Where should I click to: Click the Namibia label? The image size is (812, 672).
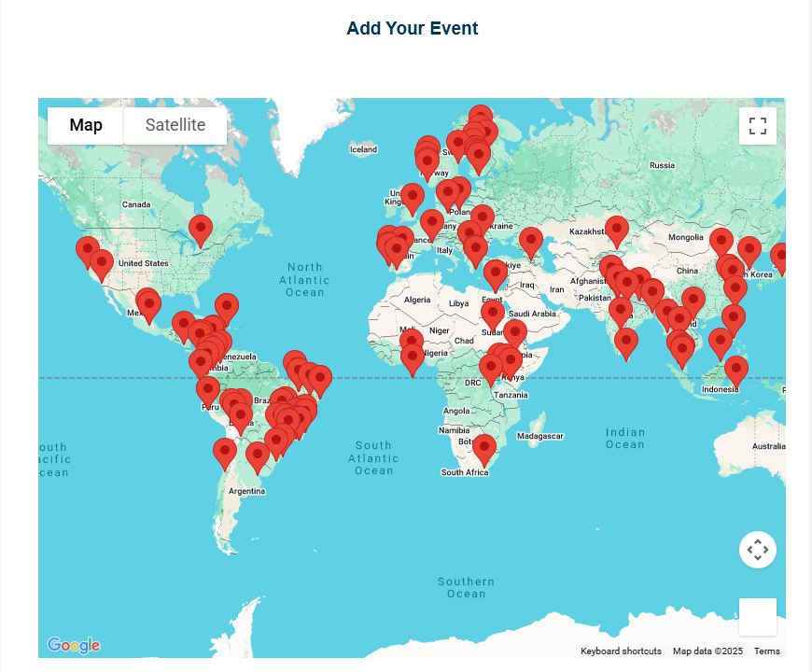(x=455, y=430)
